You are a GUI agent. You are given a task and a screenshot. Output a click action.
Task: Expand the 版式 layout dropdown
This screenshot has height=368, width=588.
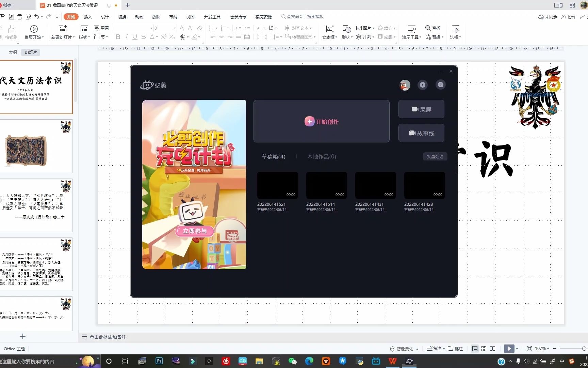[x=84, y=37]
